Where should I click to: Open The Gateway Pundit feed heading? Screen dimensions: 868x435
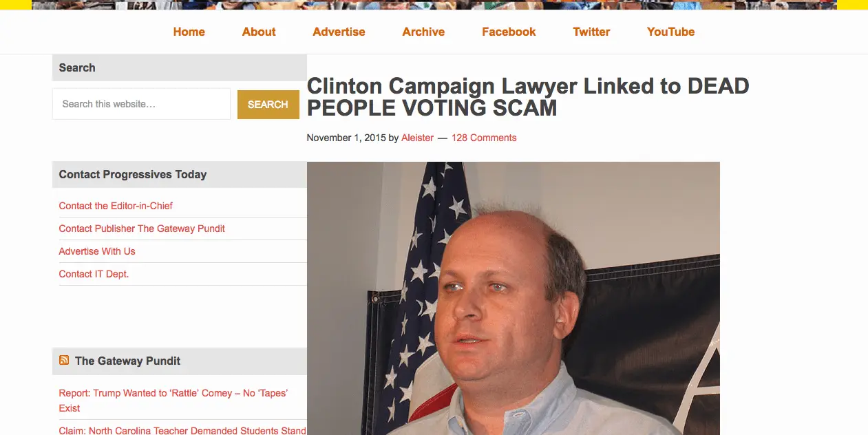point(128,361)
